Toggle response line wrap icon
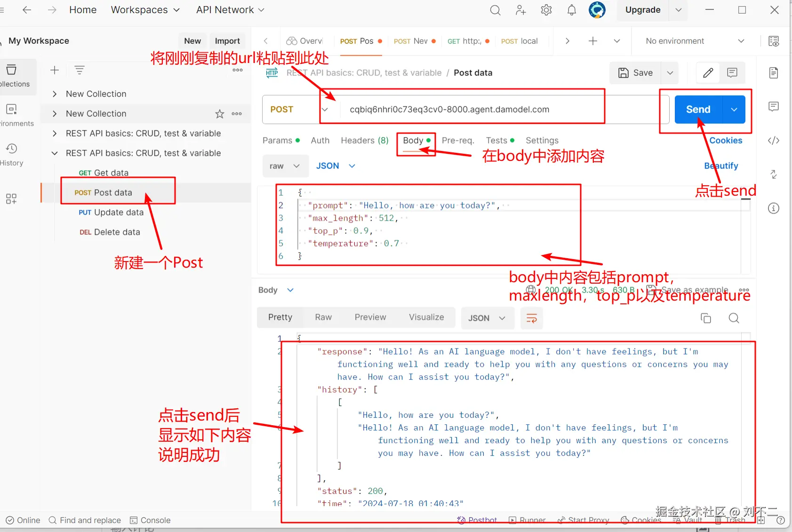The image size is (792, 532). (x=532, y=318)
